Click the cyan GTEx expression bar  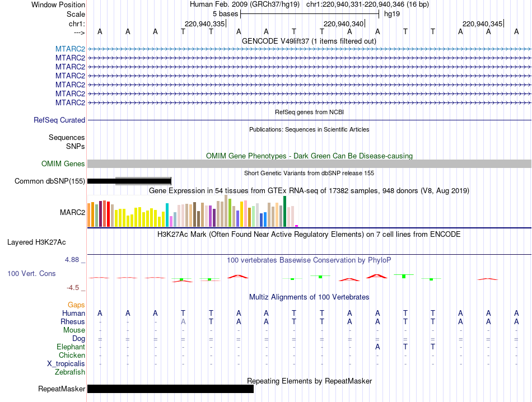point(167,215)
